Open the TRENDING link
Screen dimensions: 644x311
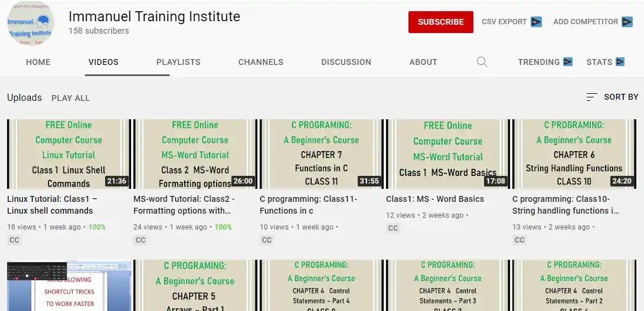538,62
